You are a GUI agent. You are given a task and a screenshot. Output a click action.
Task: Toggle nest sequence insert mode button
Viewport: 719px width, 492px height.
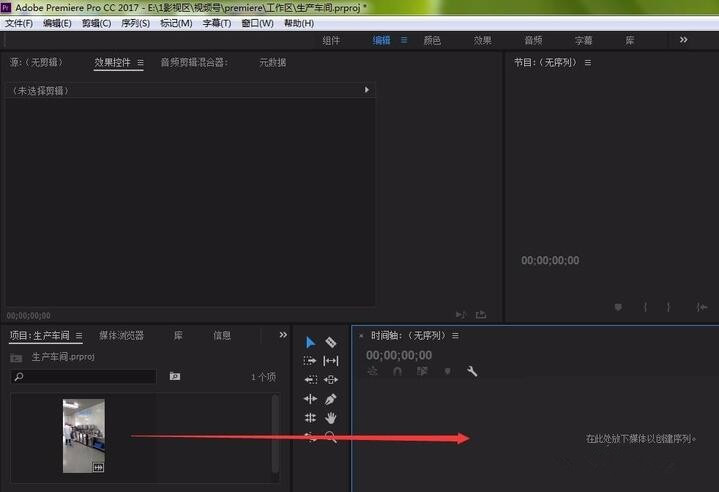[x=373, y=371]
